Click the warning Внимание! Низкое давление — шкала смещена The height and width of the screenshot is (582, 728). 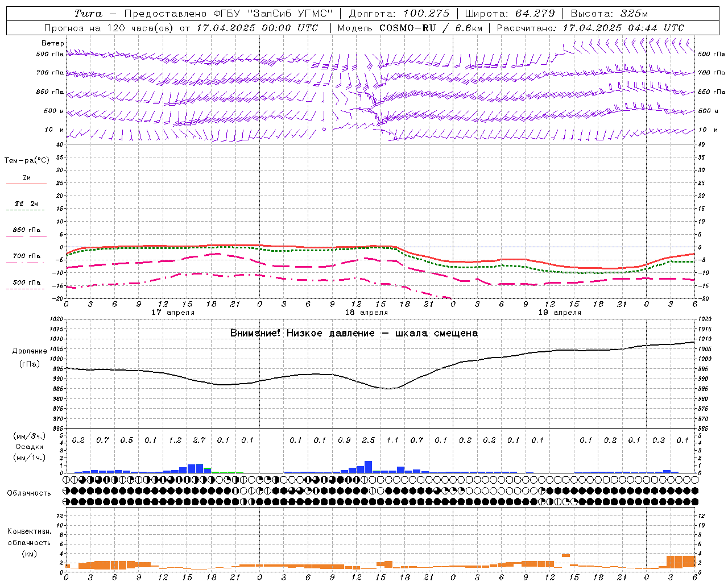click(x=354, y=333)
